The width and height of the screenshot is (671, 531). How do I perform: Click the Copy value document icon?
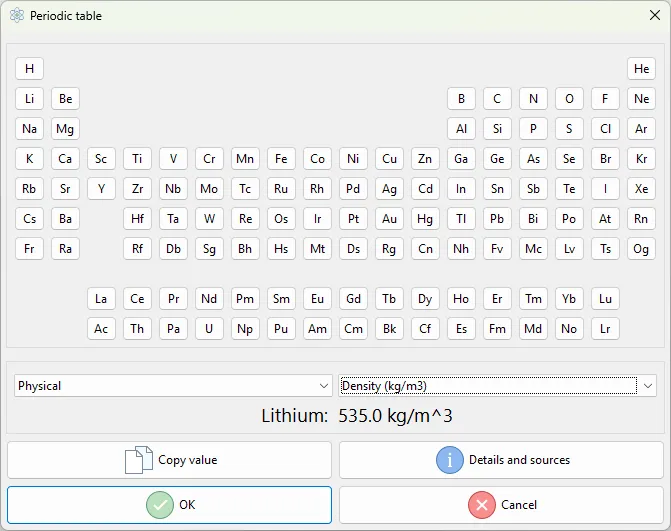(x=139, y=460)
